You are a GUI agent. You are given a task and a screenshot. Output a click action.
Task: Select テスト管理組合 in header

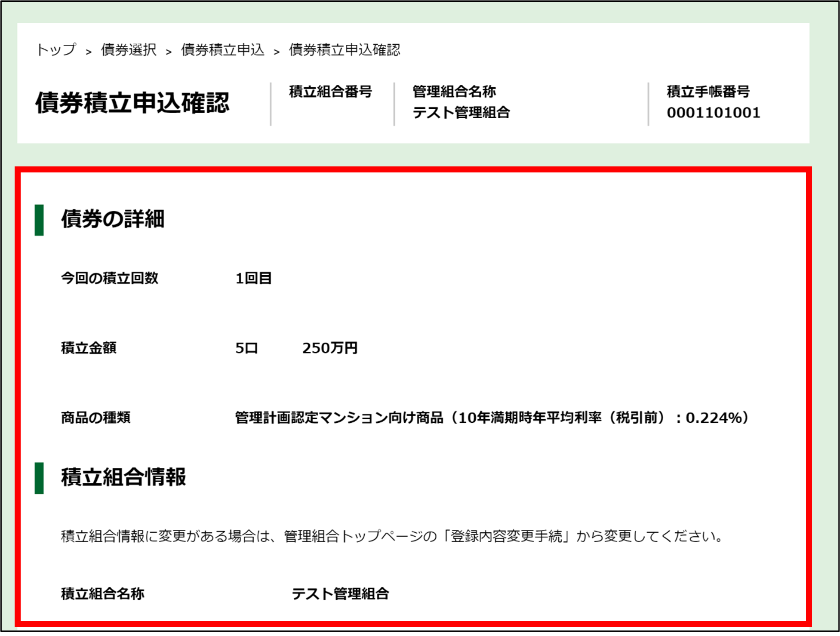461,113
